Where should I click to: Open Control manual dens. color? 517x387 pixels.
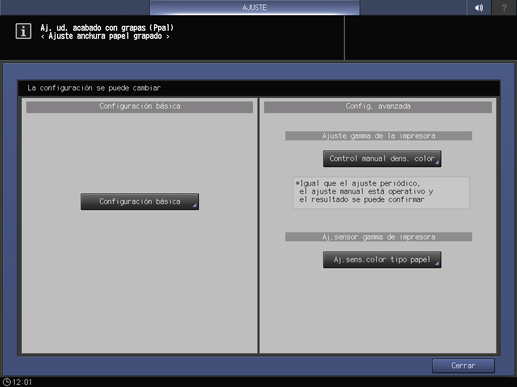pyautogui.click(x=382, y=158)
